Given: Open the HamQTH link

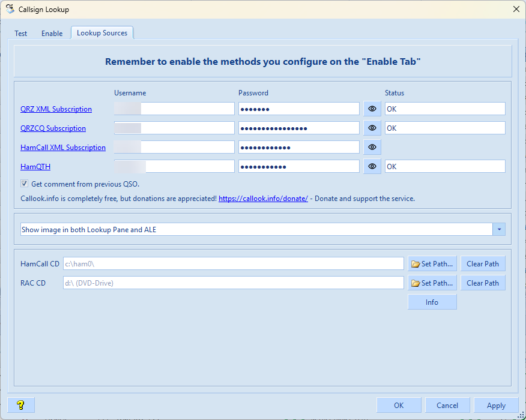Looking at the screenshot, I should (x=35, y=167).
